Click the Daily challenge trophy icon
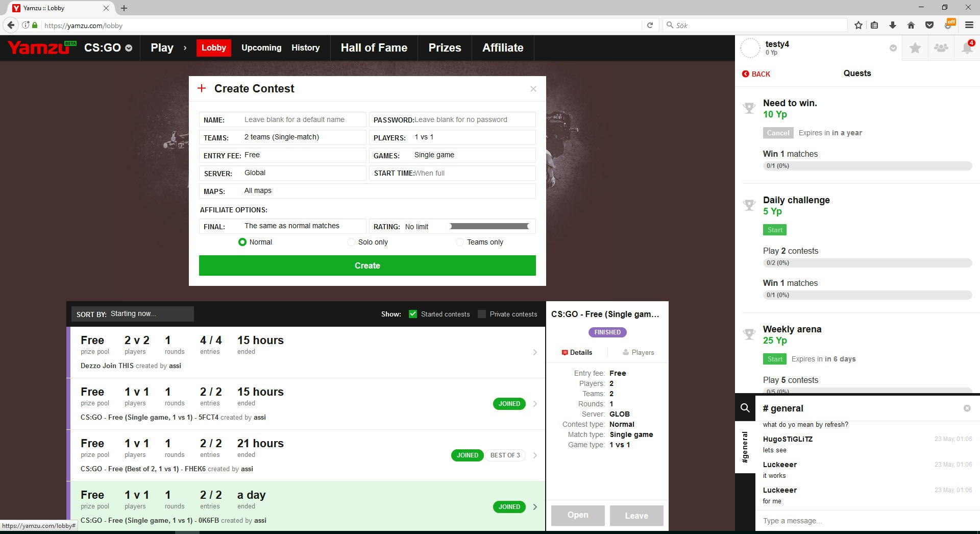 point(749,205)
